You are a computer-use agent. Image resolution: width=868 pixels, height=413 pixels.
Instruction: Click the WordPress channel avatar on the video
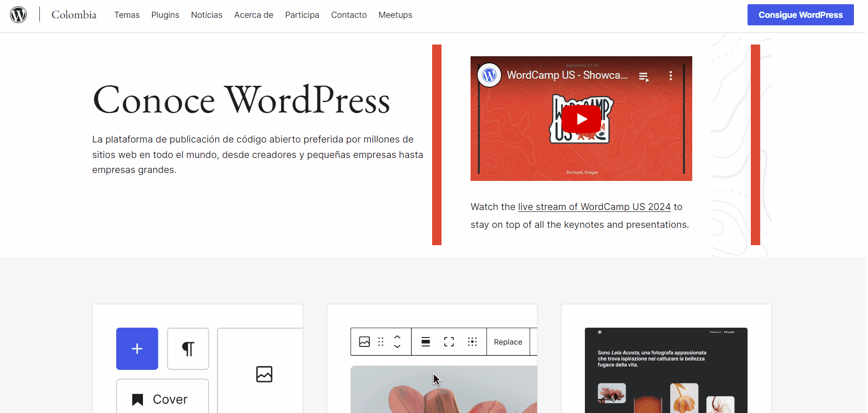[489, 75]
